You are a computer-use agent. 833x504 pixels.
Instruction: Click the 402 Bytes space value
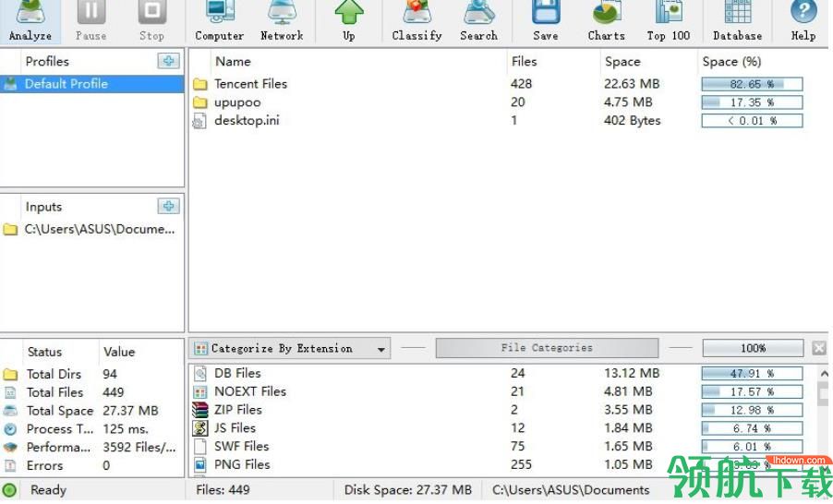click(633, 121)
